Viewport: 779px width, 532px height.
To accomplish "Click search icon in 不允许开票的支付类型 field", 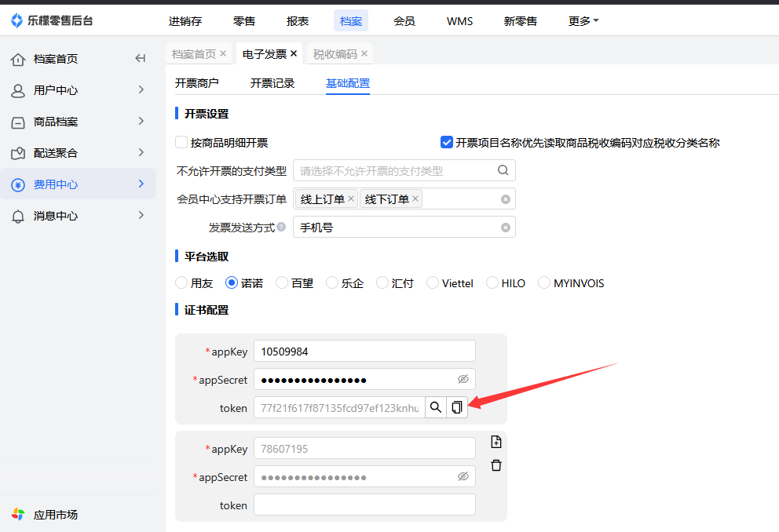I will coord(503,170).
